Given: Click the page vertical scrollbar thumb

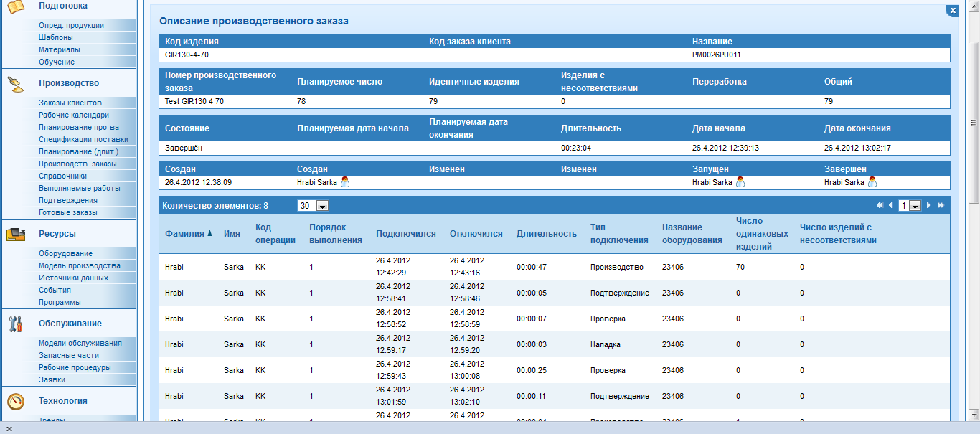Looking at the screenshot, I should (x=974, y=122).
